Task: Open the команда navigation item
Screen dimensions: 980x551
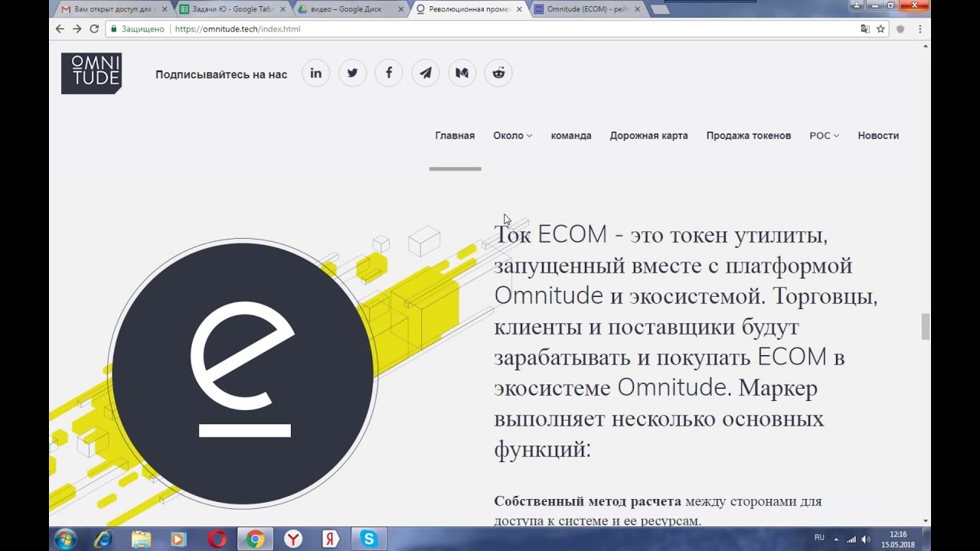Action: point(571,135)
